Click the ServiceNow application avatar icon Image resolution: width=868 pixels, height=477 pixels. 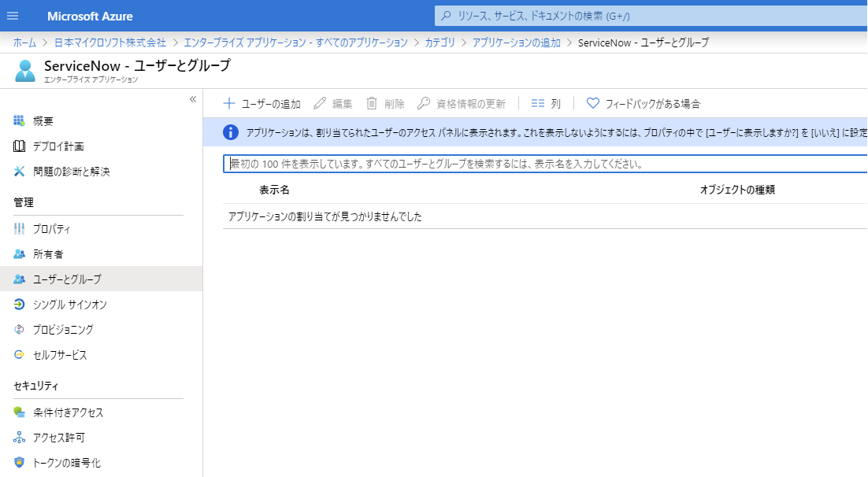point(25,71)
